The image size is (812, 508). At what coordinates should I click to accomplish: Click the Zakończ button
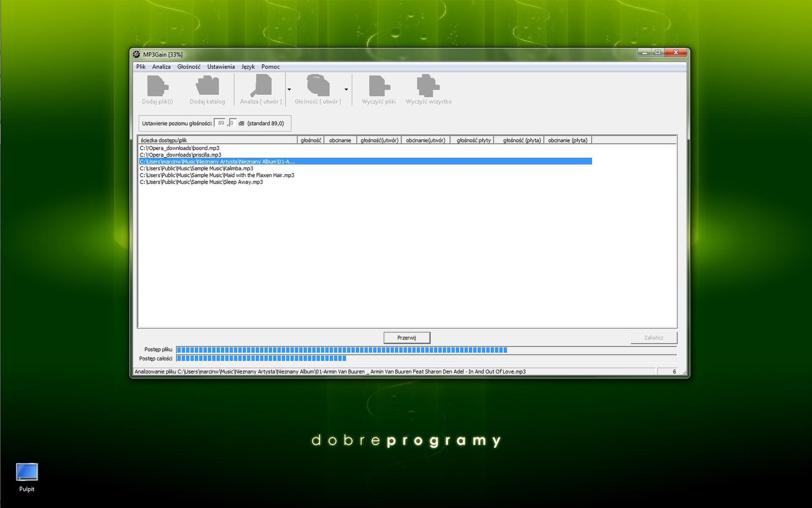pyautogui.click(x=653, y=338)
